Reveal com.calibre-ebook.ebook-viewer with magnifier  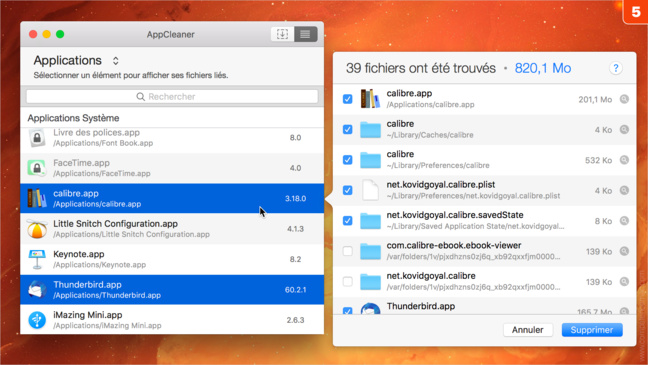[624, 251]
